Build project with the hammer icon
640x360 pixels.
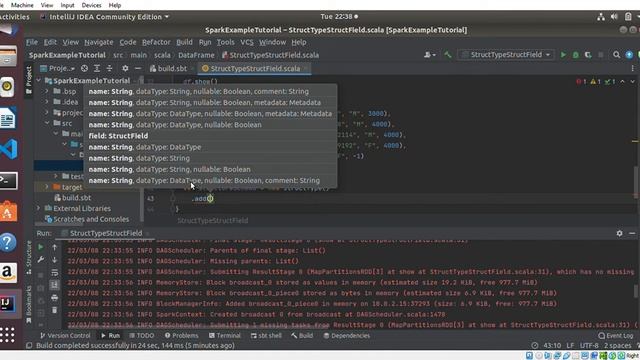(x=448, y=55)
